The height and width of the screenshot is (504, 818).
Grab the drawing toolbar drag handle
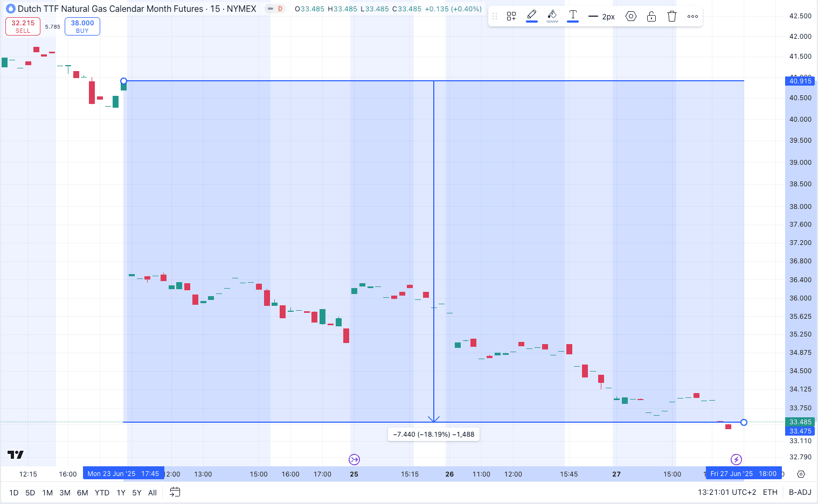pos(495,16)
